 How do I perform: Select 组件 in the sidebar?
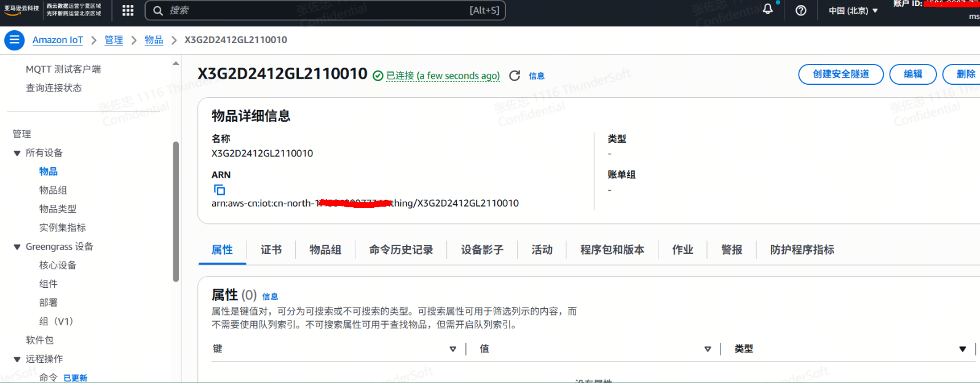point(49,284)
